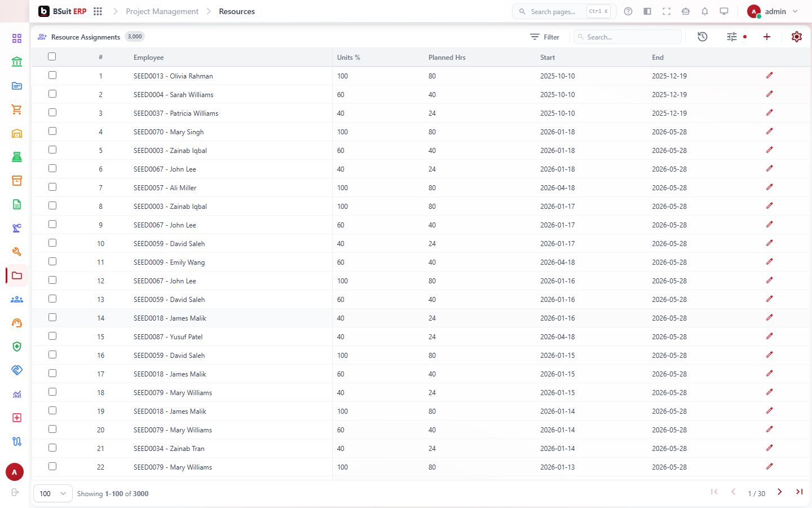Click the cell SEED0009 - Emily Wang

click(169, 262)
